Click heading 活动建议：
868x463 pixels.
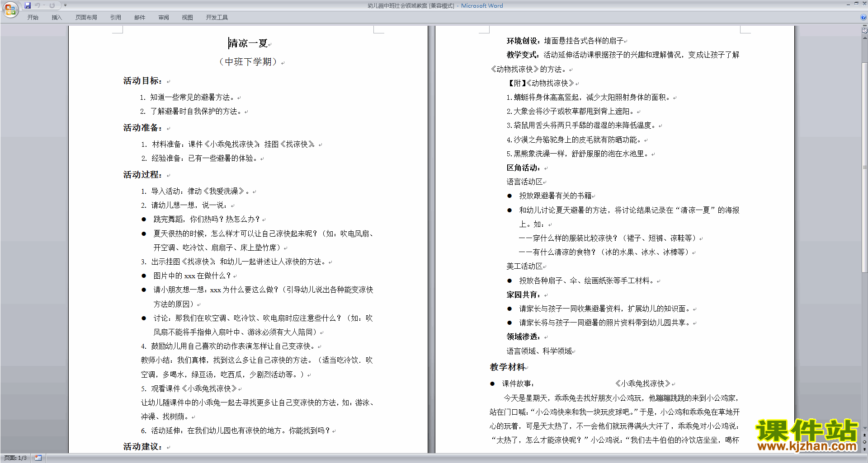pyautogui.click(x=143, y=447)
